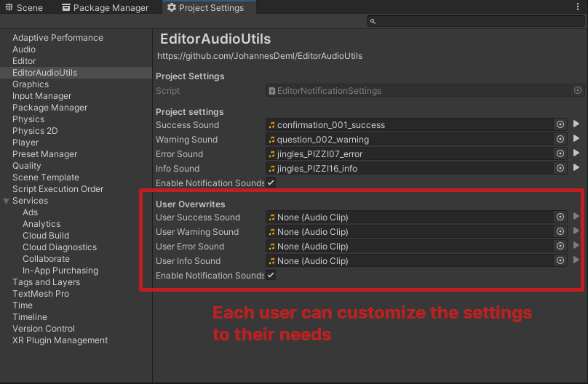Viewport: 588px width, 384px height.
Task: Select Graphics in the settings list
Action: pyautogui.click(x=31, y=84)
